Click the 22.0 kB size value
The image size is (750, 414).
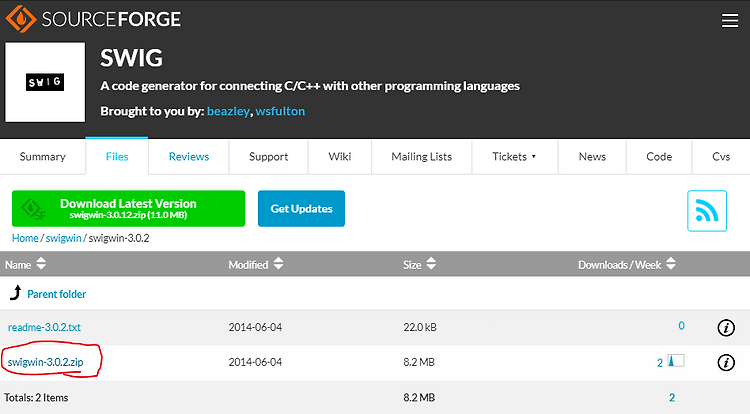420,327
